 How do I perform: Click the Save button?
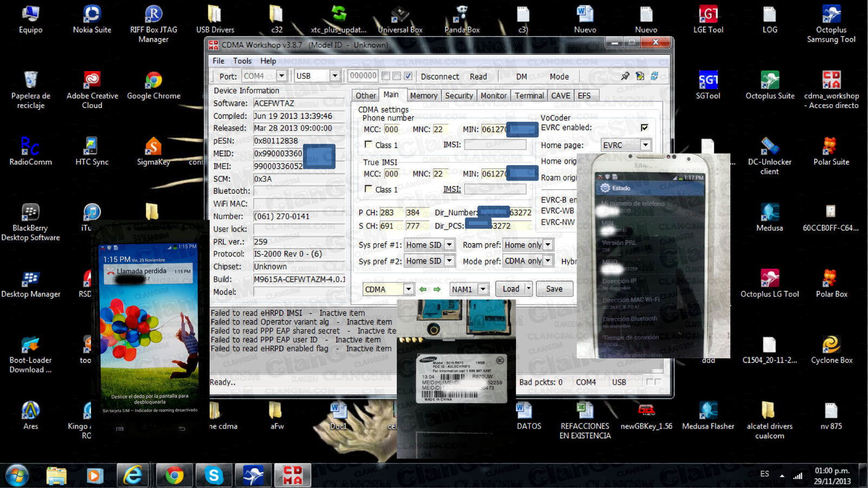click(x=554, y=289)
